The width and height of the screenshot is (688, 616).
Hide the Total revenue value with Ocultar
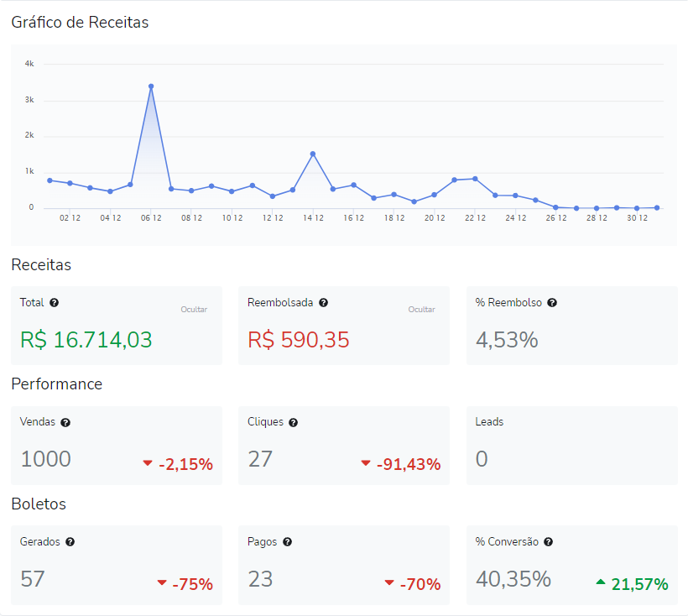(194, 310)
